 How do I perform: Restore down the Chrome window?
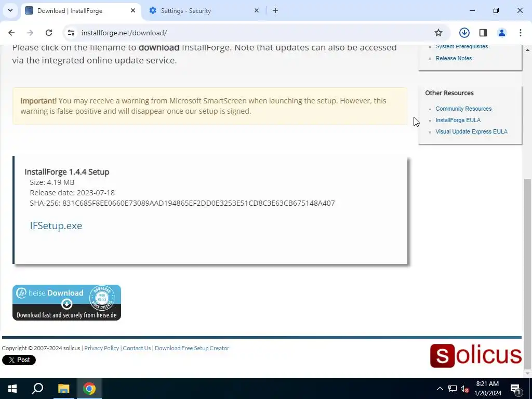496,10
